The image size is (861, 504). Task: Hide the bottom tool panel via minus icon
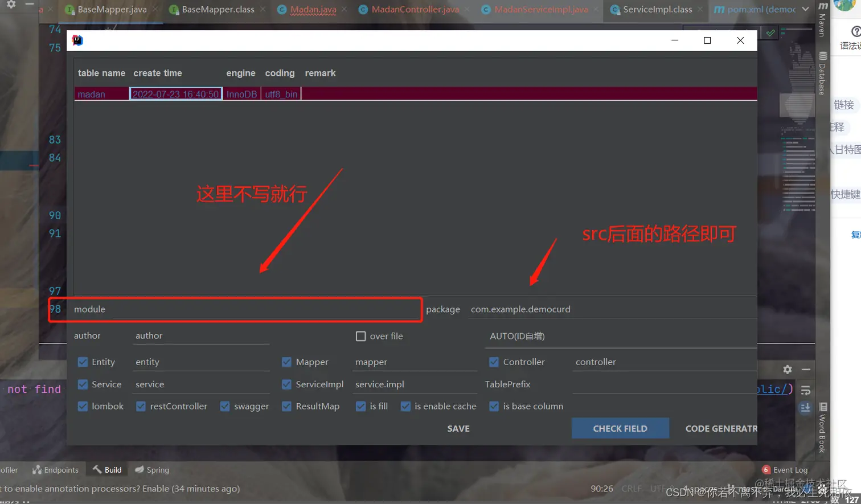tap(806, 370)
